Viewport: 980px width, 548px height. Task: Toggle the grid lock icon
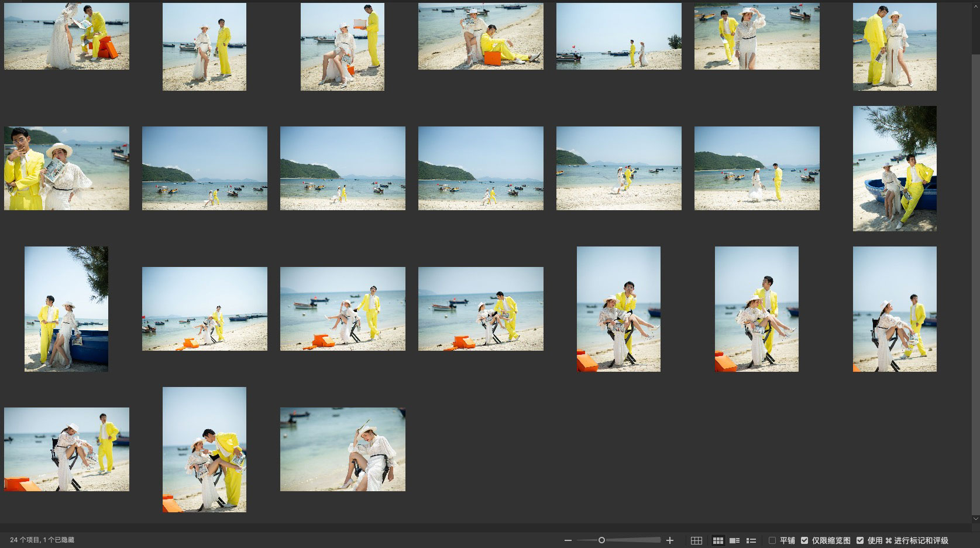point(696,540)
